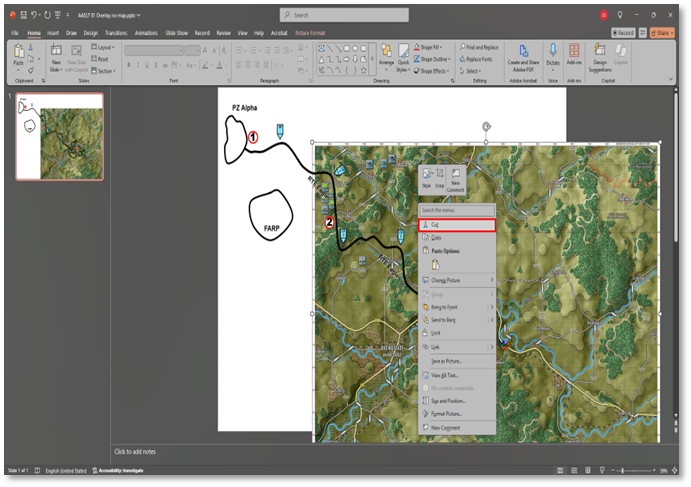Image resolution: width=691 pixels, height=487 pixels.
Task: Click Format Picture in the context menu
Action: (x=446, y=413)
